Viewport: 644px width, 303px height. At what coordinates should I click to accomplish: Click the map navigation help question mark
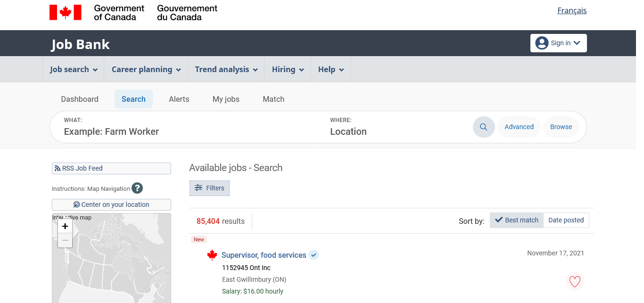pos(137,188)
